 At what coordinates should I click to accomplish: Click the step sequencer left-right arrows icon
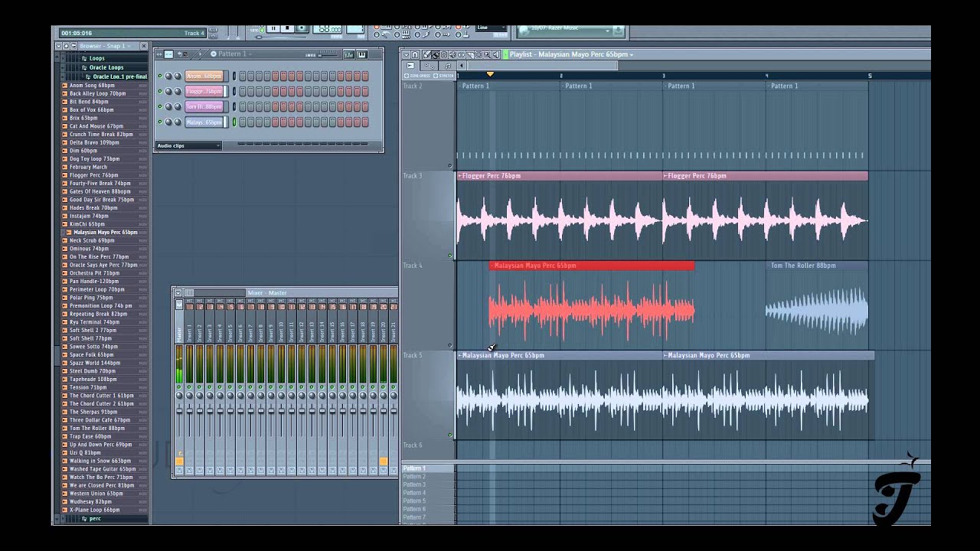pos(158,54)
